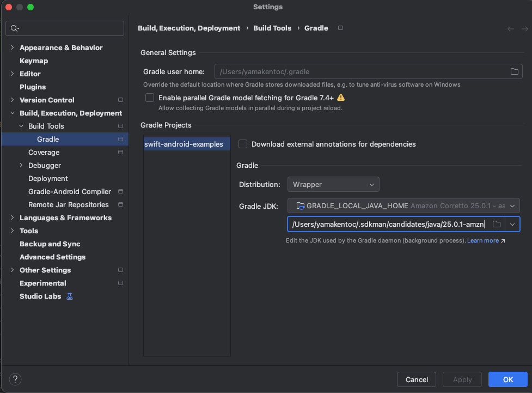Screen dimensions: 532x393
Task: Click the browse folder icon in JDK path field
Action: 496,224
